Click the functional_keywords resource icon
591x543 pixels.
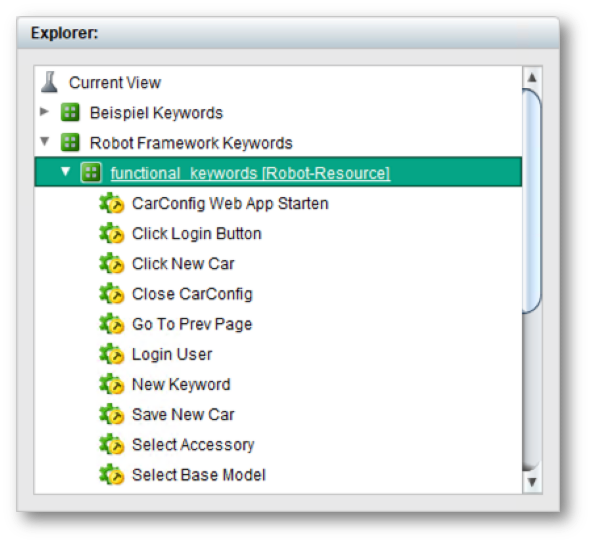[x=91, y=173]
